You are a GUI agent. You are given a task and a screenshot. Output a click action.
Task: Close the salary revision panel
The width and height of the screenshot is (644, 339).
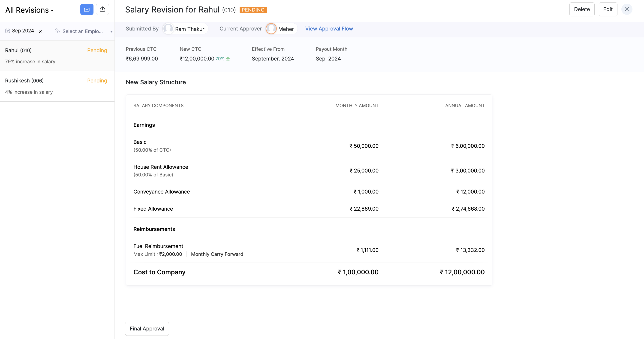point(627,9)
